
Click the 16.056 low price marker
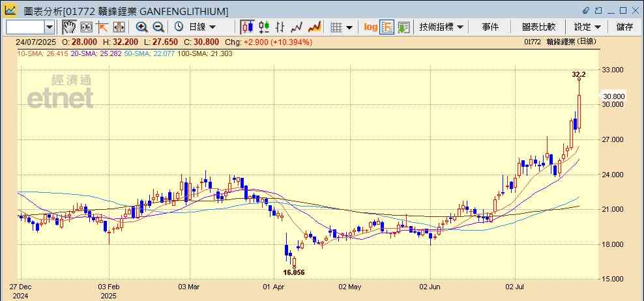coord(294,272)
